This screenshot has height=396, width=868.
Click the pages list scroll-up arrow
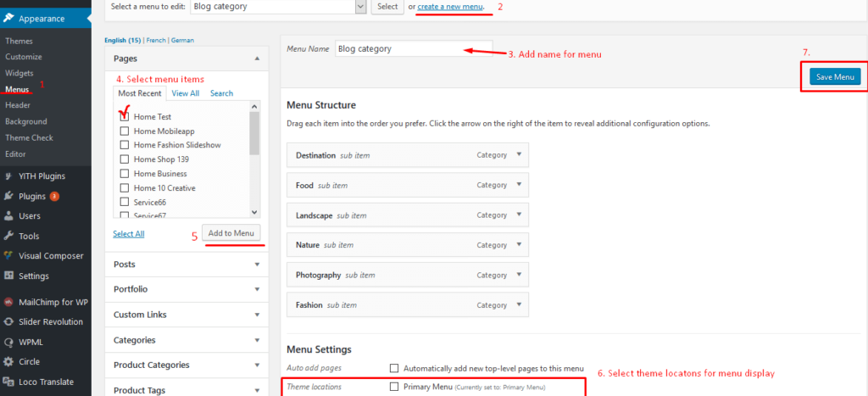[254, 106]
